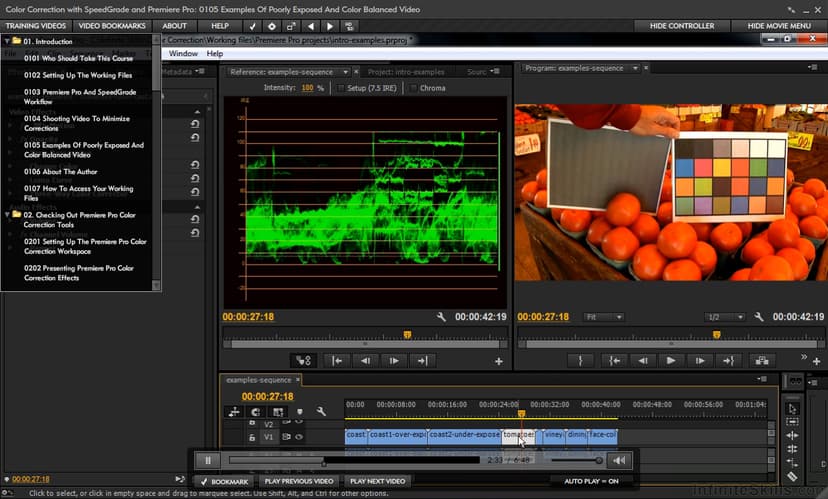Click the Lift/Extract icon in Program monitor
Viewport: 828px width, 499px height.
[x=761, y=361]
